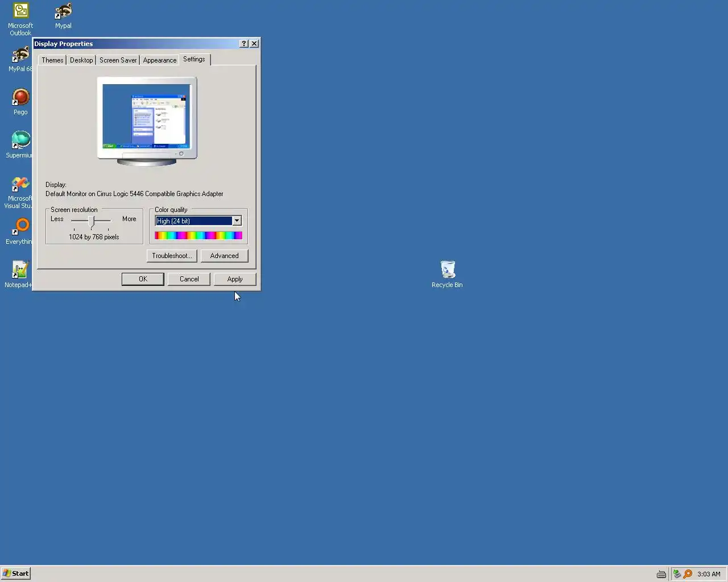728x582 pixels.
Task: Click the Everything desktop shortcut
Action: coord(20,232)
